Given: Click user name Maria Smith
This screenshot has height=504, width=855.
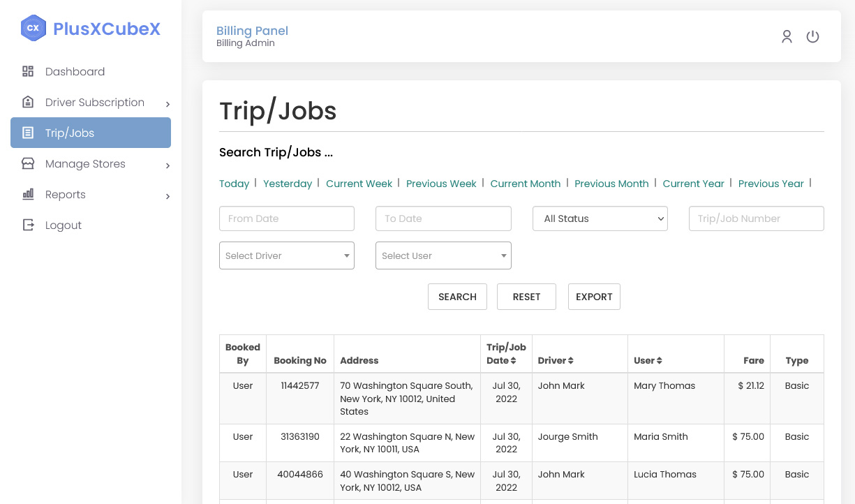Looking at the screenshot, I should click(661, 436).
